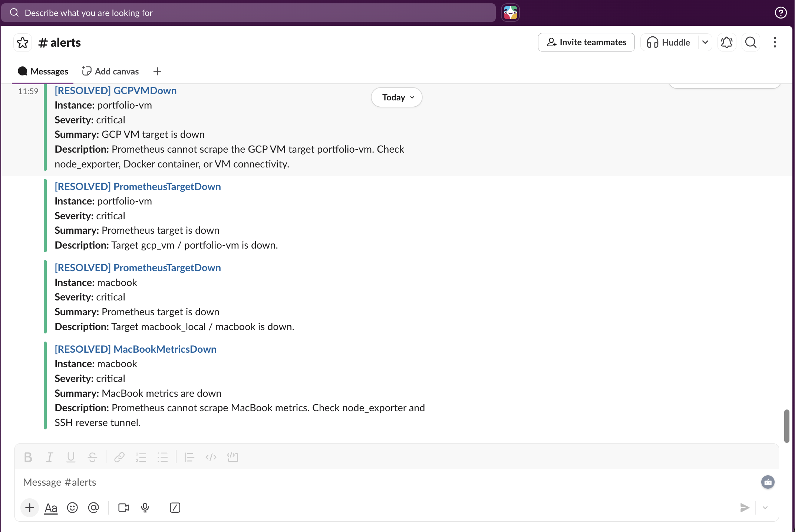Click 'Summary: GCP VM target is down'
795x532 pixels.
(x=129, y=134)
